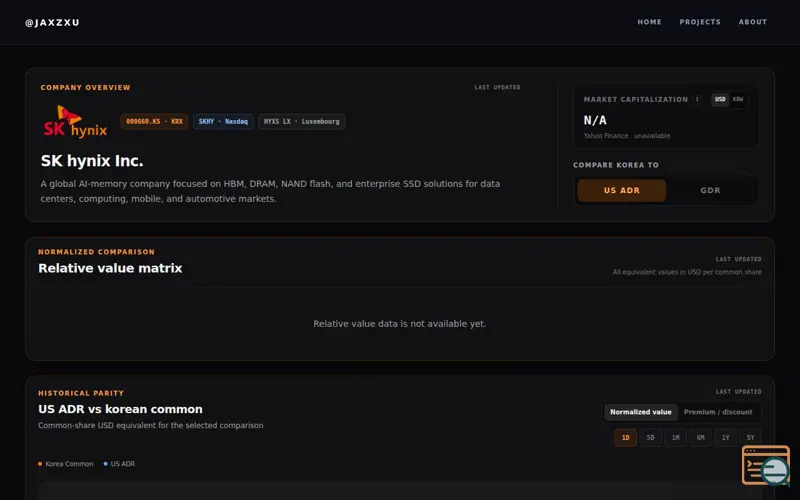800x500 pixels.
Task: Click the SK hynix Inc. heading
Action: tap(92, 161)
